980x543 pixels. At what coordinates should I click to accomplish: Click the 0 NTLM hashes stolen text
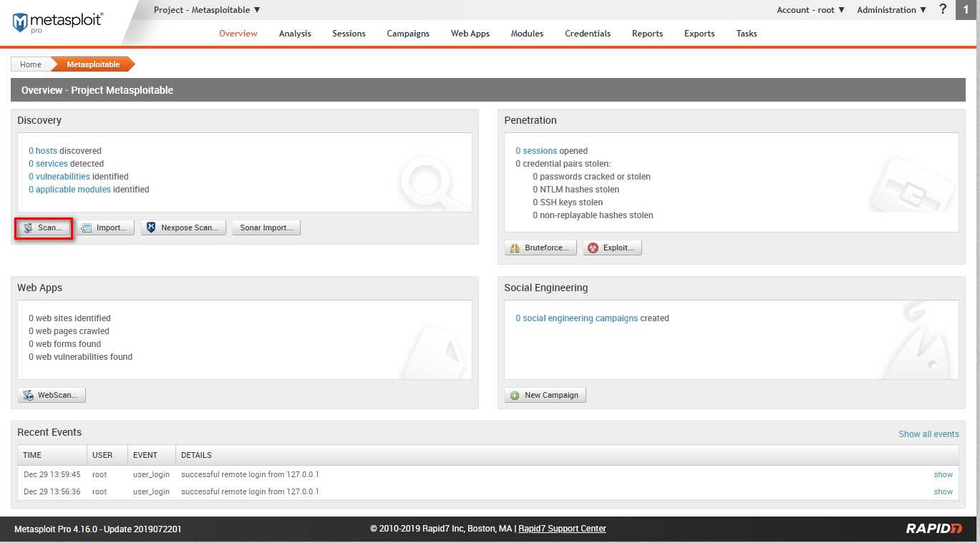pyautogui.click(x=576, y=190)
